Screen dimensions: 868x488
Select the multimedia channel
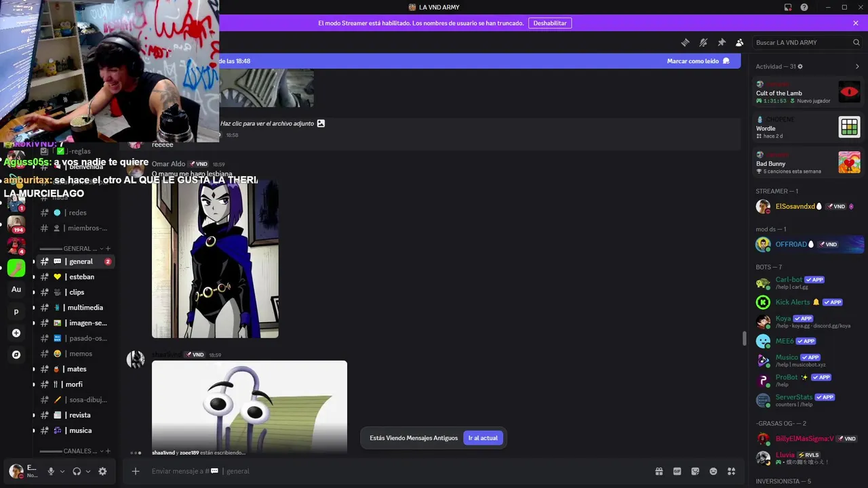point(76,308)
